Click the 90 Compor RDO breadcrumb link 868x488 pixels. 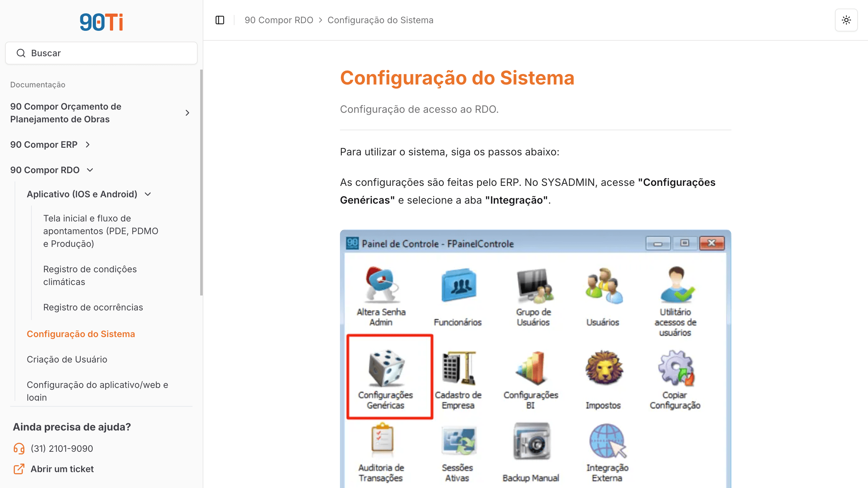[279, 20]
